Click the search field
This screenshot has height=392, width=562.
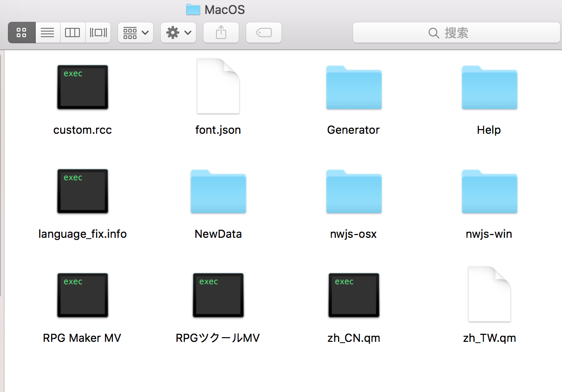point(456,33)
